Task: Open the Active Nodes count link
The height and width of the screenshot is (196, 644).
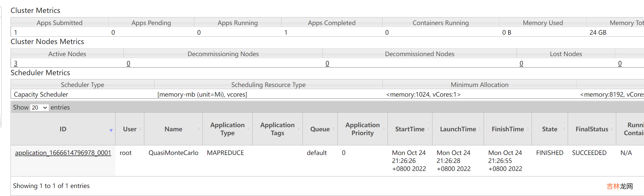Action: pyautogui.click(x=16, y=63)
